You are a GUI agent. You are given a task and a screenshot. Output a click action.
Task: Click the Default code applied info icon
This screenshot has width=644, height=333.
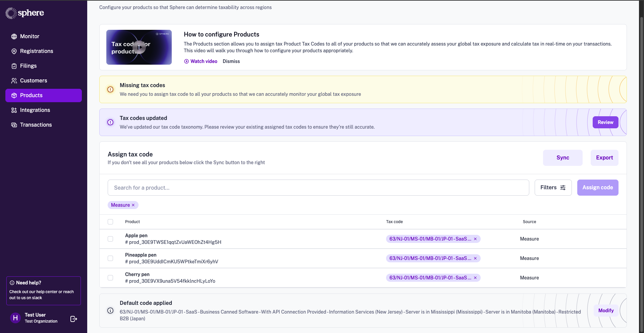(x=110, y=311)
